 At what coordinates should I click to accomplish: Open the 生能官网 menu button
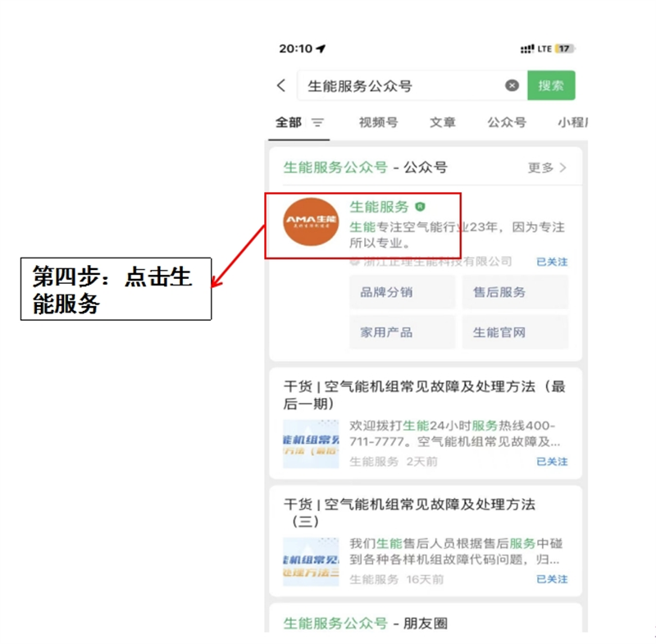click(514, 332)
